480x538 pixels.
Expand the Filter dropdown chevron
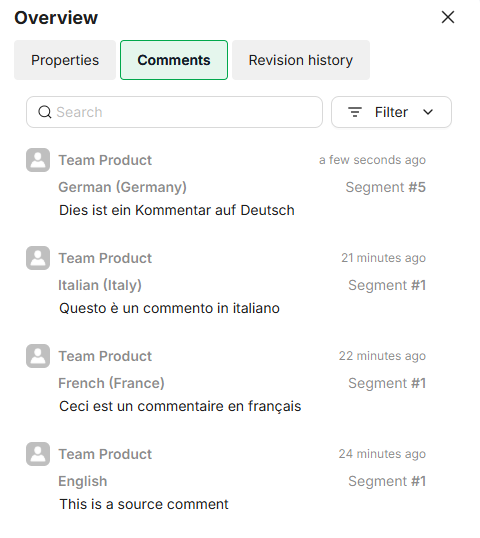428,112
